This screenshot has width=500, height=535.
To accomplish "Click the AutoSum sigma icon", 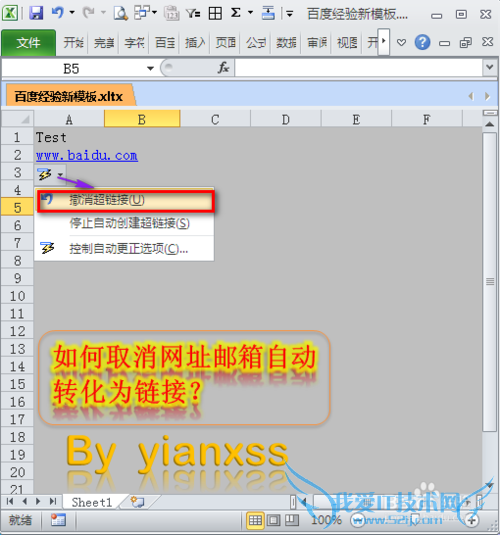I will point(235,13).
